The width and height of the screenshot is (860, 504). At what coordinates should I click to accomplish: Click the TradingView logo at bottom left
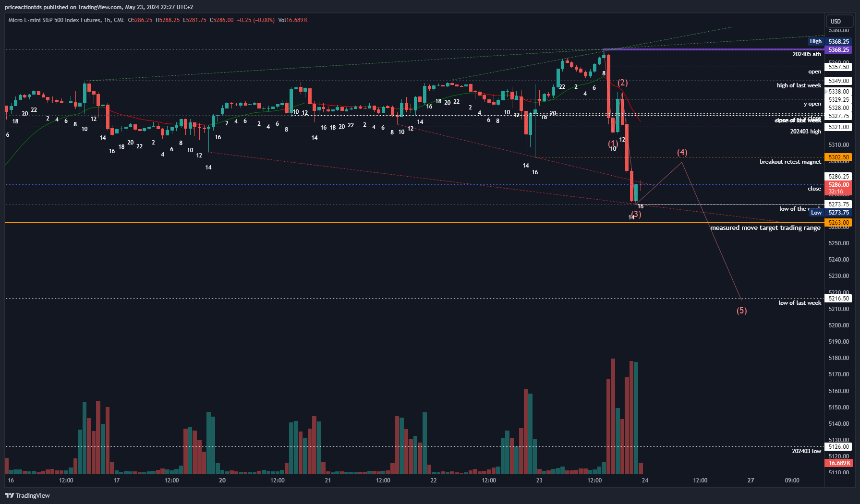(27, 495)
